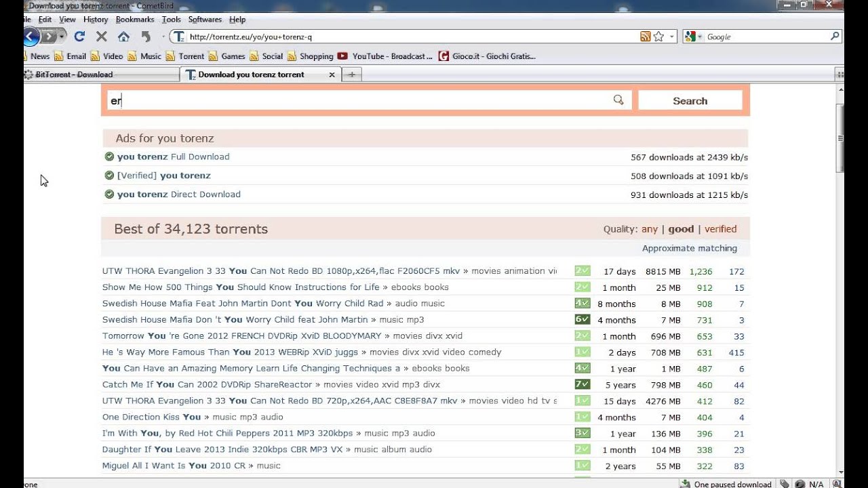Image resolution: width=868 pixels, height=488 pixels.
Task: Filter quality by verified
Action: point(720,229)
